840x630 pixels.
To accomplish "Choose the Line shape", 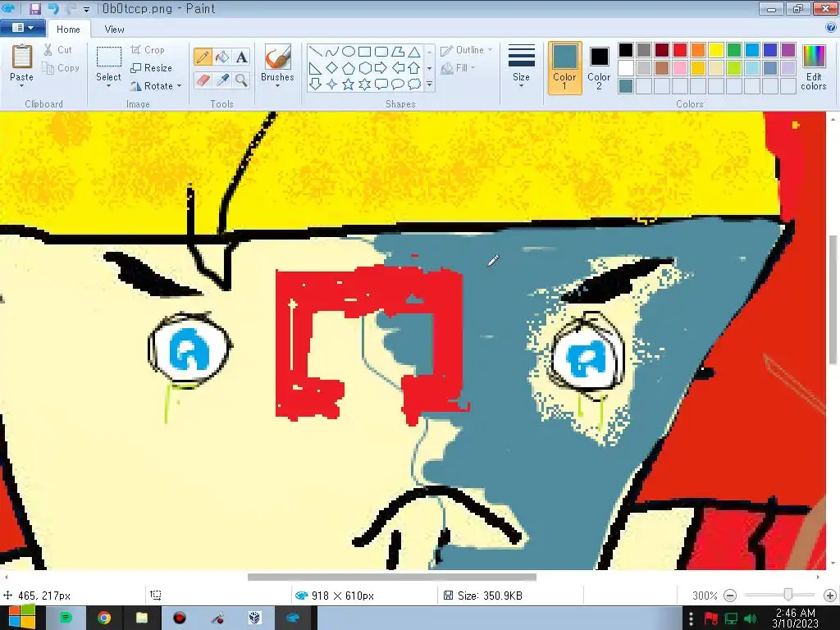I will coord(316,52).
